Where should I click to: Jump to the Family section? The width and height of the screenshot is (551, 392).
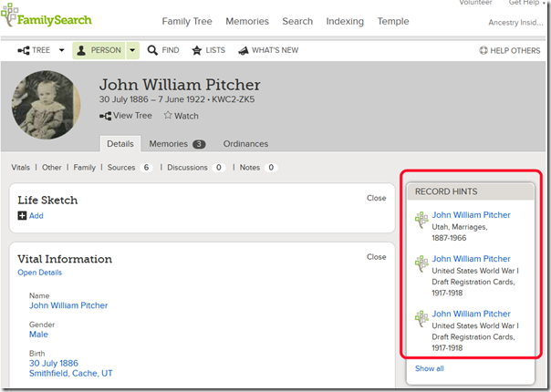click(84, 168)
